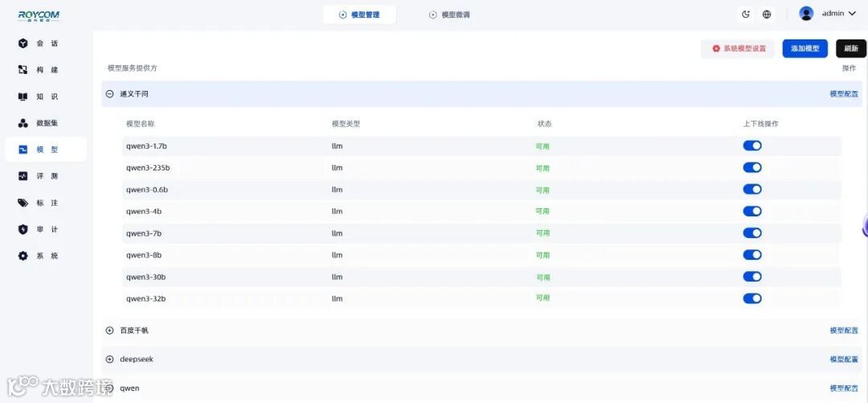Click the ROYCOM logo
This screenshot has width=868, height=403.
click(x=39, y=15)
